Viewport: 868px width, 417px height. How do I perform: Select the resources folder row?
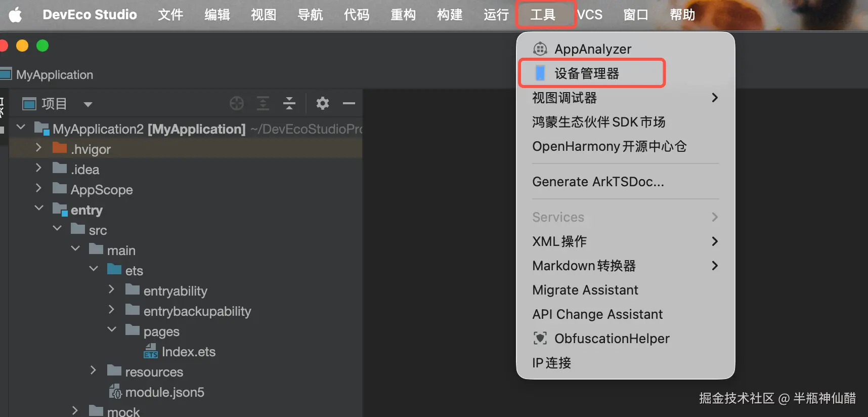(x=185, y=371)
